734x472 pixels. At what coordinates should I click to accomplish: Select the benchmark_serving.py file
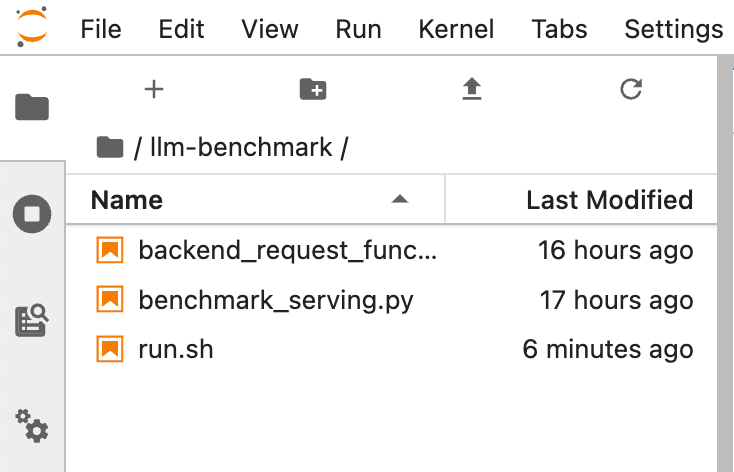click(391, 300)
